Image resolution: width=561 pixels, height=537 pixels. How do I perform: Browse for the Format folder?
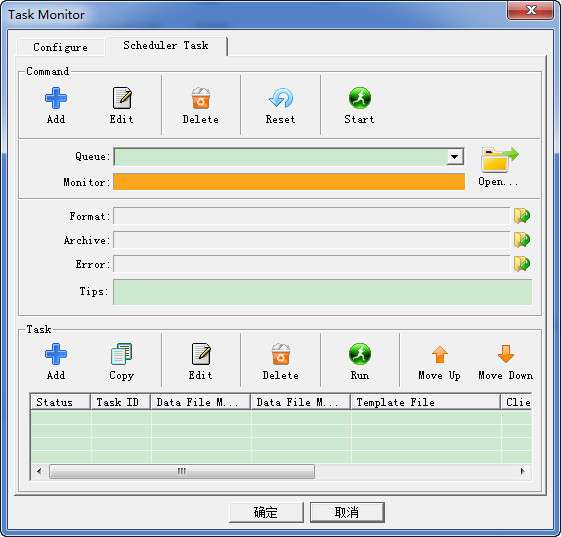pos(522,216)
